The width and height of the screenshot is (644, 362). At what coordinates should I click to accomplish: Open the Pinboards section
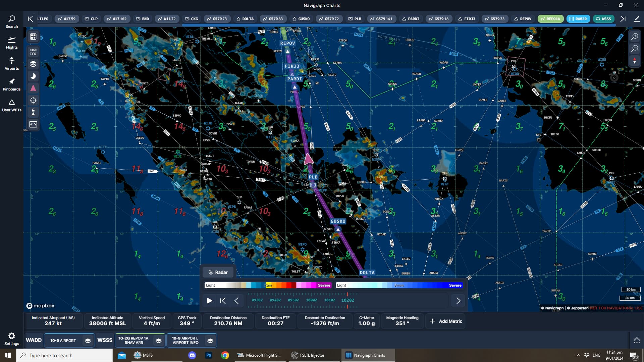pyautogui.click(x=12, y=84)
